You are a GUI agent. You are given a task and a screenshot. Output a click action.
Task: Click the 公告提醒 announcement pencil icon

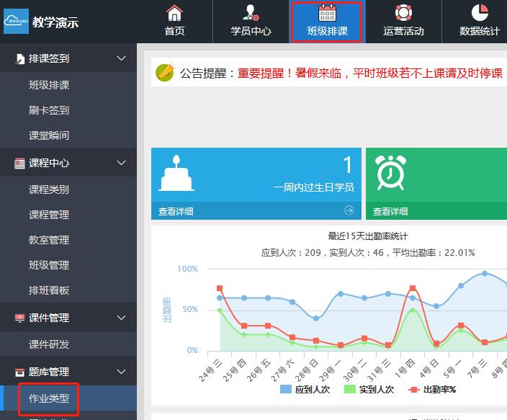[x=166, y=72]
